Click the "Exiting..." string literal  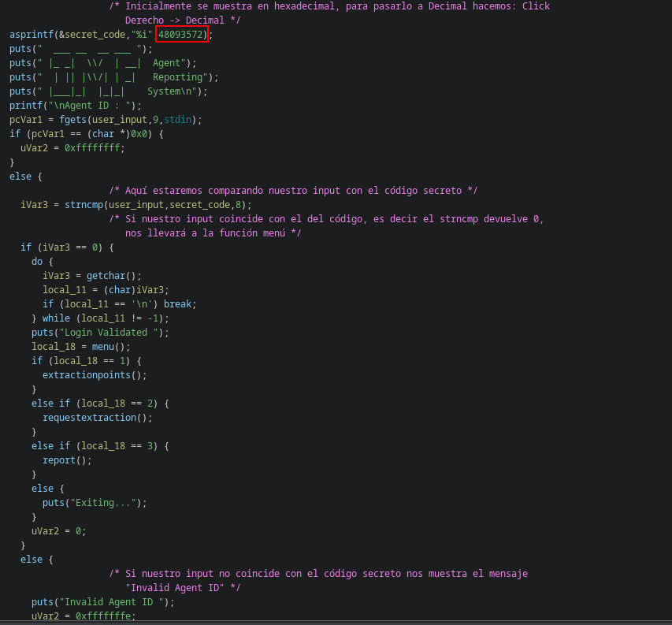tap(106, 503)
